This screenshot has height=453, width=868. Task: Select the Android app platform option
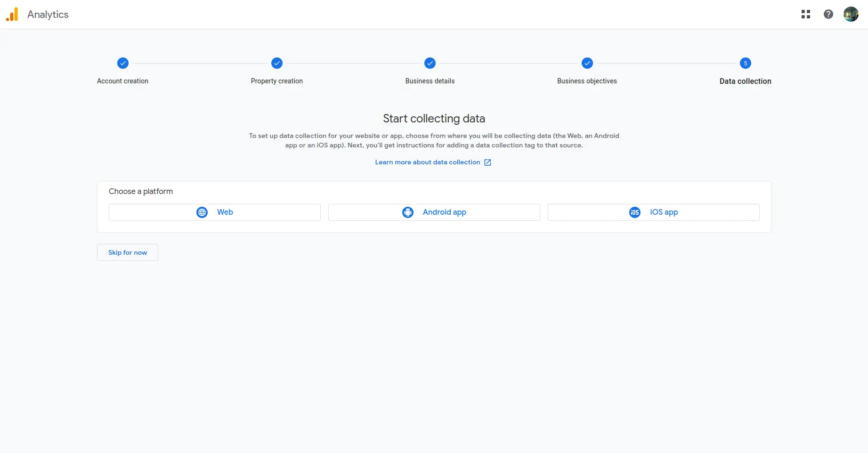point(434,212)
